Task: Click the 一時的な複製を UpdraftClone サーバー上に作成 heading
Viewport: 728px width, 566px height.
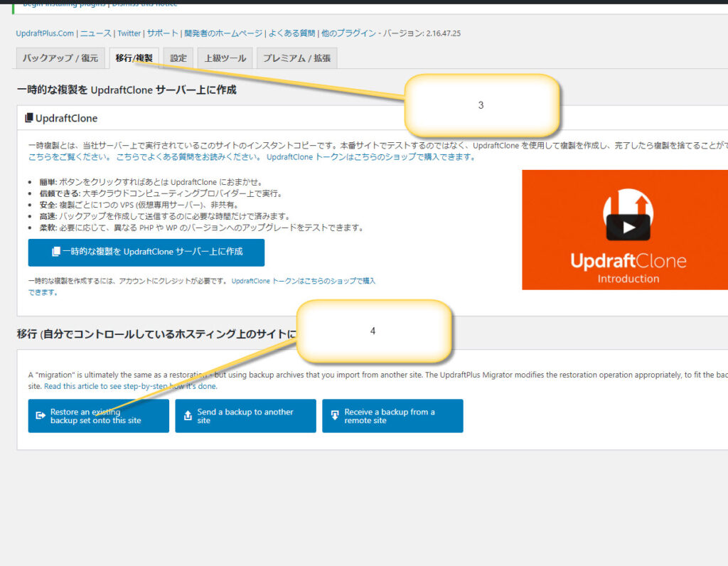Action: pos(127,90)
